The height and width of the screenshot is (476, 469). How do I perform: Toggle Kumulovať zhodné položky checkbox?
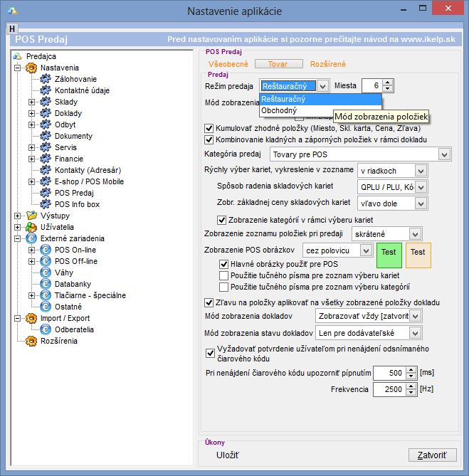pyautogui.click(x=209, y=128)
